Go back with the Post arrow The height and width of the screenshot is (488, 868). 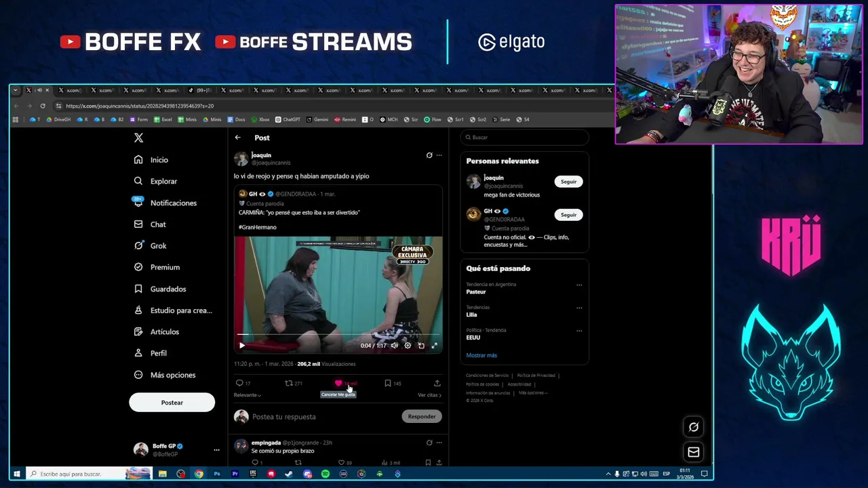[x=238, y=138]
